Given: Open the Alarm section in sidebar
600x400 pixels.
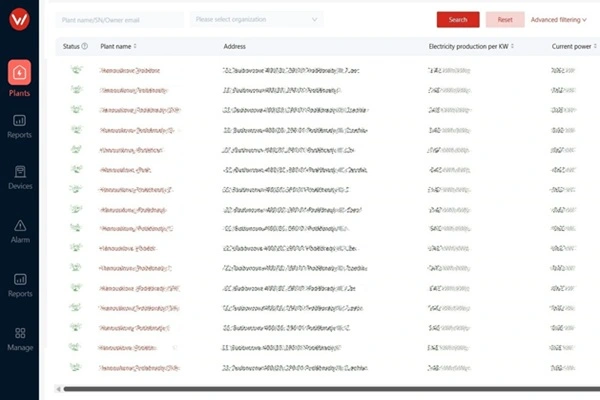Looking at the screenshot, I should [x=20, y=232].
